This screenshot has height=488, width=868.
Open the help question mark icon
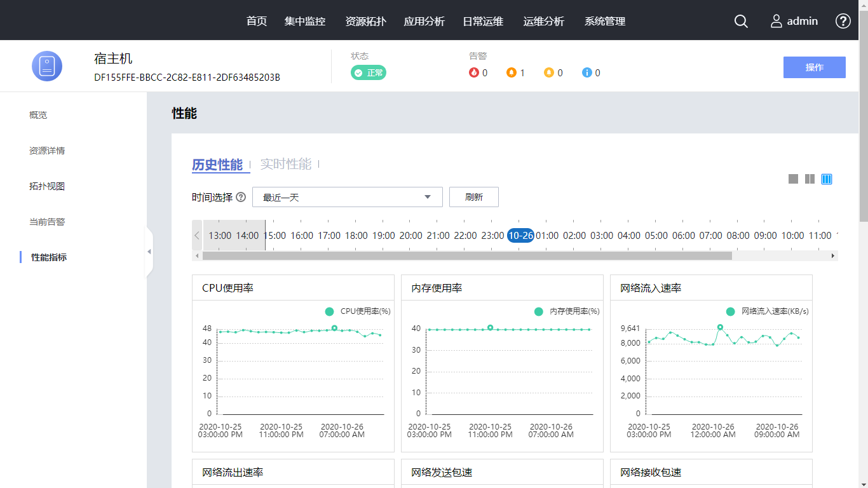click(x=843, y=21)
